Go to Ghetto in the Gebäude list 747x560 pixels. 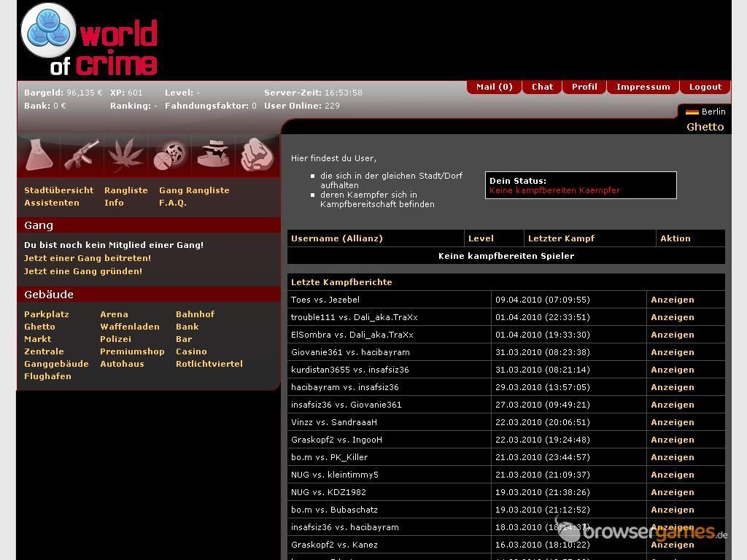click(39, 327)
